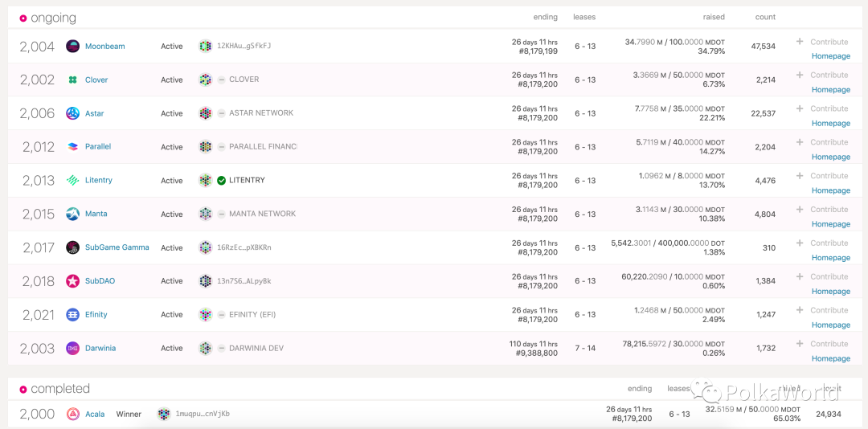Click Contribute button for Moonbeam
The width and height of the screenshot is (868, 429).
coord(822,42)
